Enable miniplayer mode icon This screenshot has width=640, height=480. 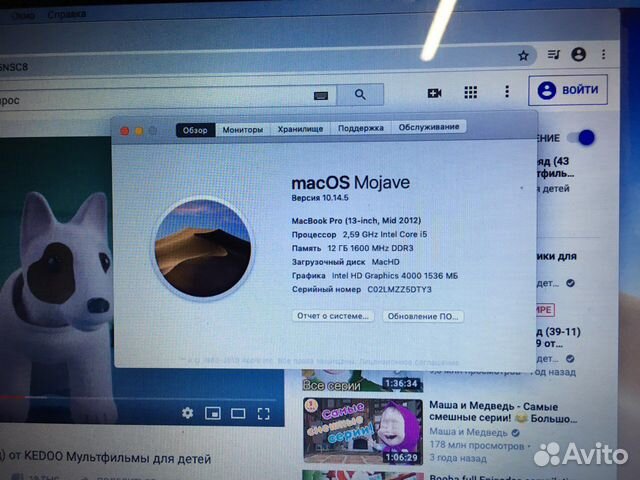tap(213, 413)
